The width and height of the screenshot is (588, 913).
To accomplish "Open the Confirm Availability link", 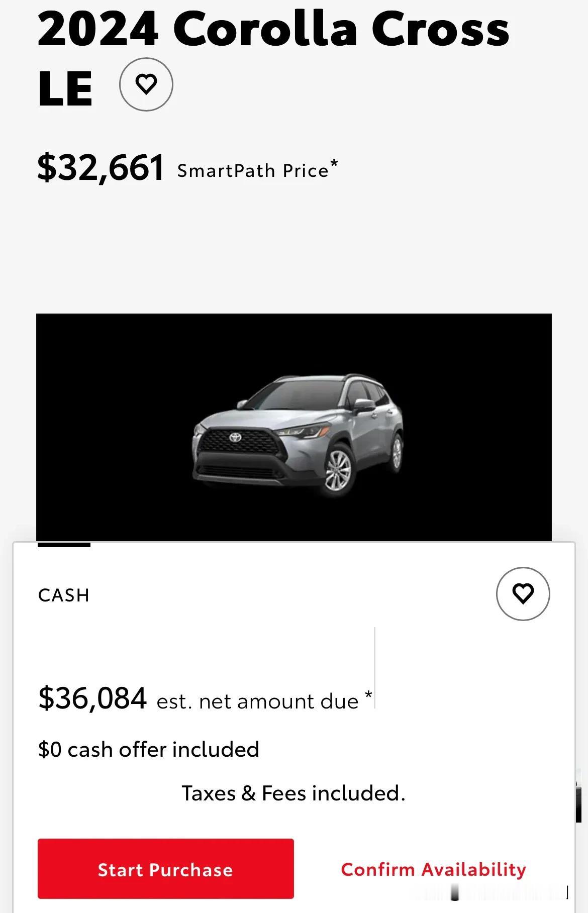I will tap(434, 869).
